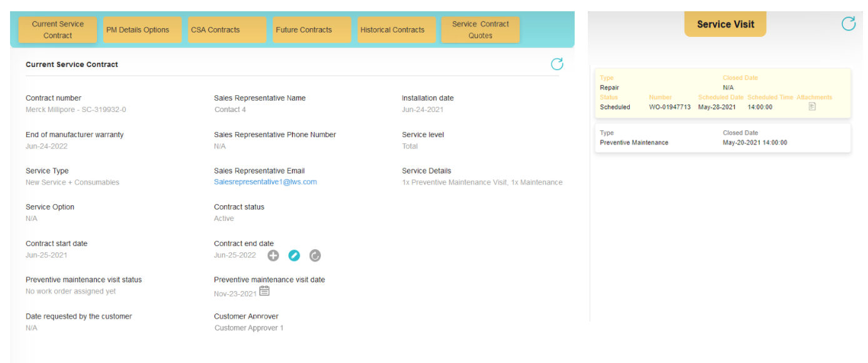This screenshot has width=868, height=363.
Task: Show the Future Contracts tab
Action: tap(304, 29)
